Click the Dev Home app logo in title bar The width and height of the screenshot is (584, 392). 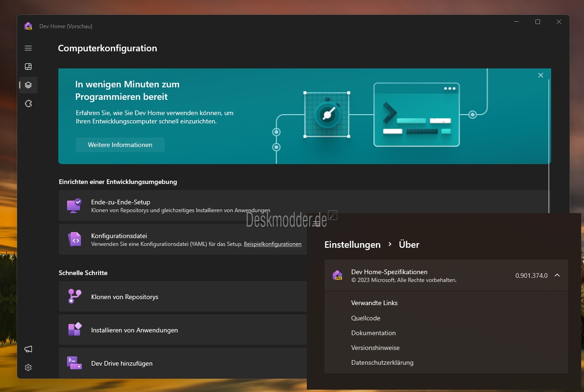[28, 26]
